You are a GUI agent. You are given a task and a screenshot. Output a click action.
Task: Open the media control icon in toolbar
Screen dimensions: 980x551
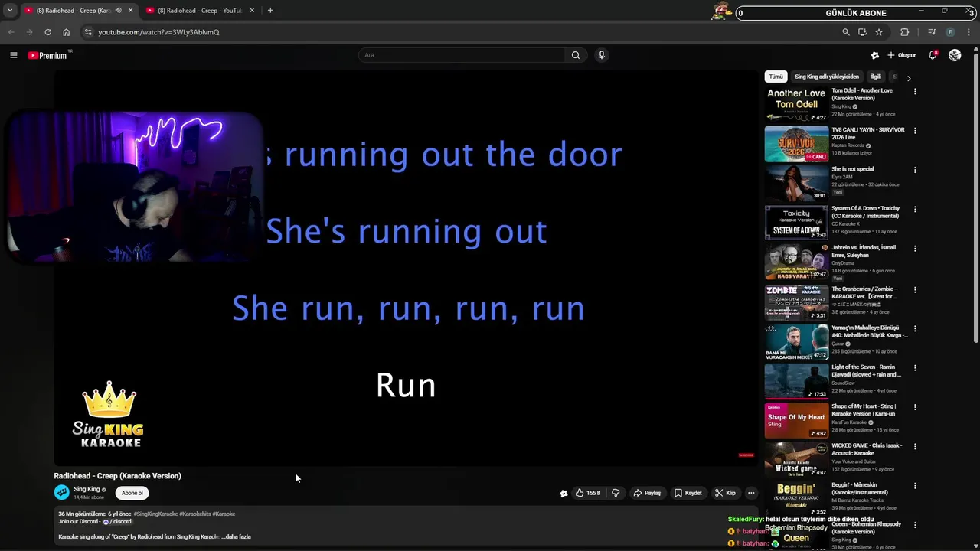tap(932, 32)
